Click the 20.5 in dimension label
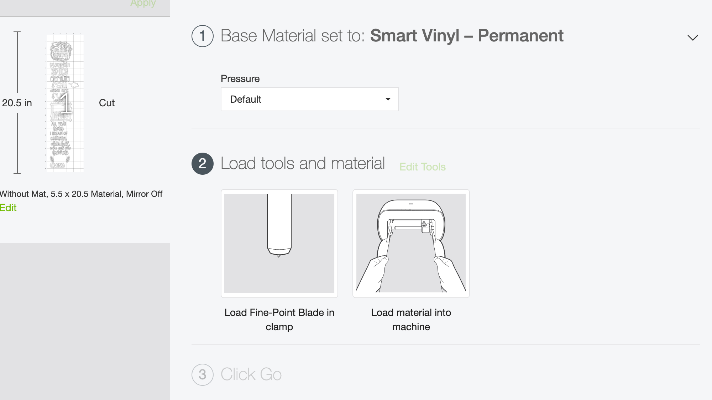This screenshot has height=400, width=712. pos(17,102)
